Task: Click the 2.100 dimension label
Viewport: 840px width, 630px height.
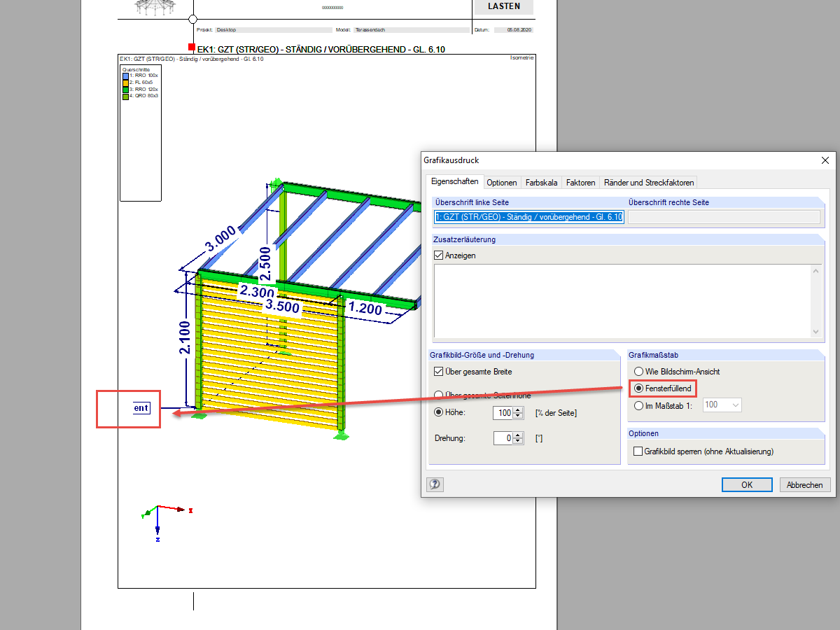Action: pyautogui.click(x=185, y=337)
